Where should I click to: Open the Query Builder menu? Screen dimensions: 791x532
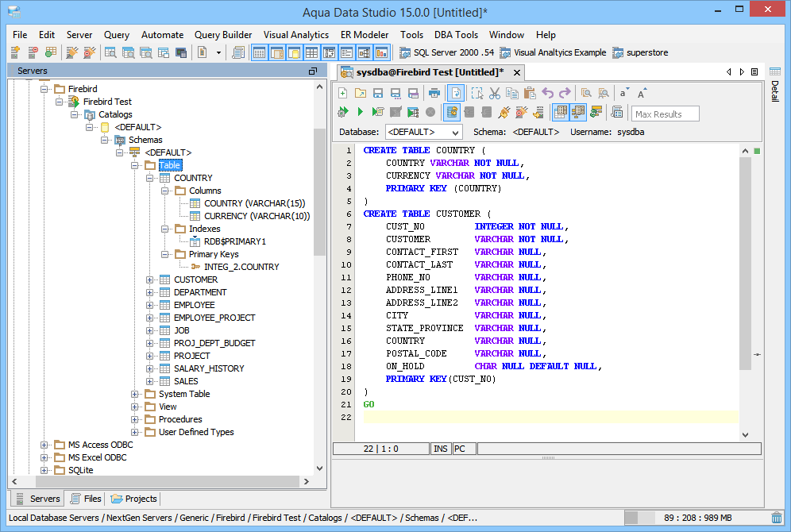click(x=223, y=35)
